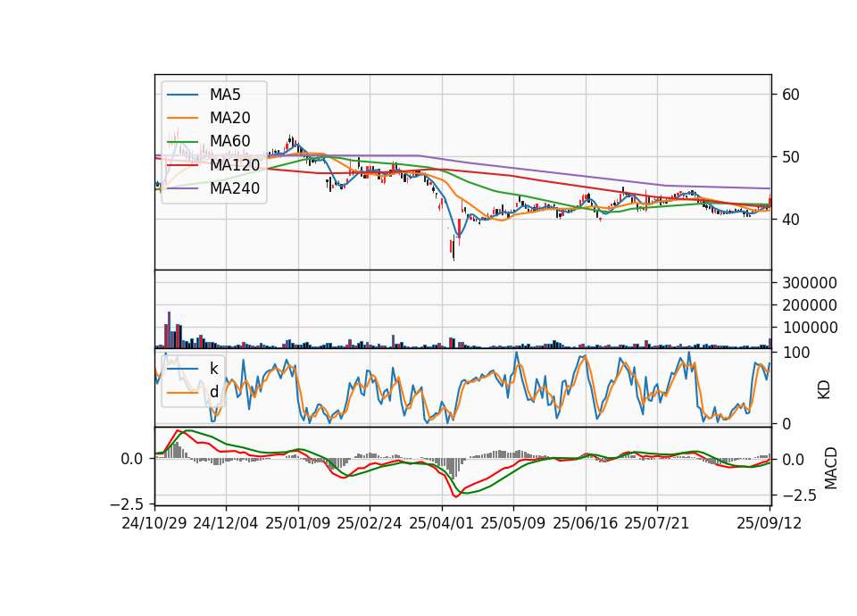This screenshot has height=616, width=857.
Task: Click the MA20 legend label
Action: [229, 118]
